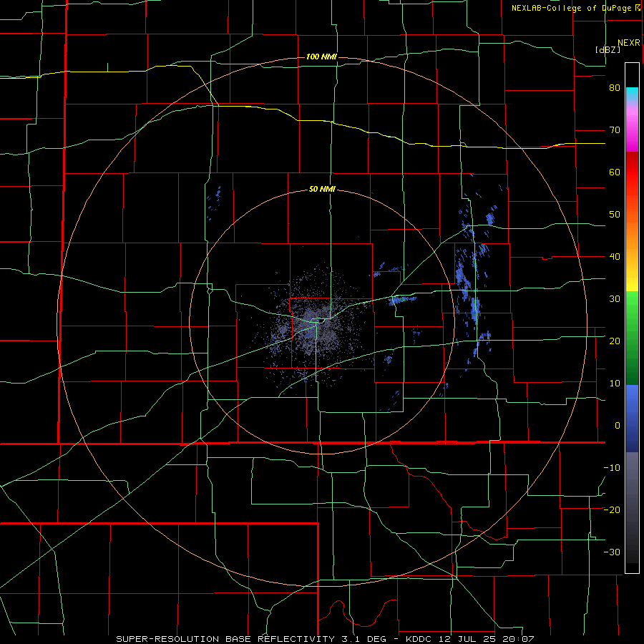The height and width of the screenshot is (644, 644).
Task: Click the NEXR label above the color scale
Action: (629, 43)
